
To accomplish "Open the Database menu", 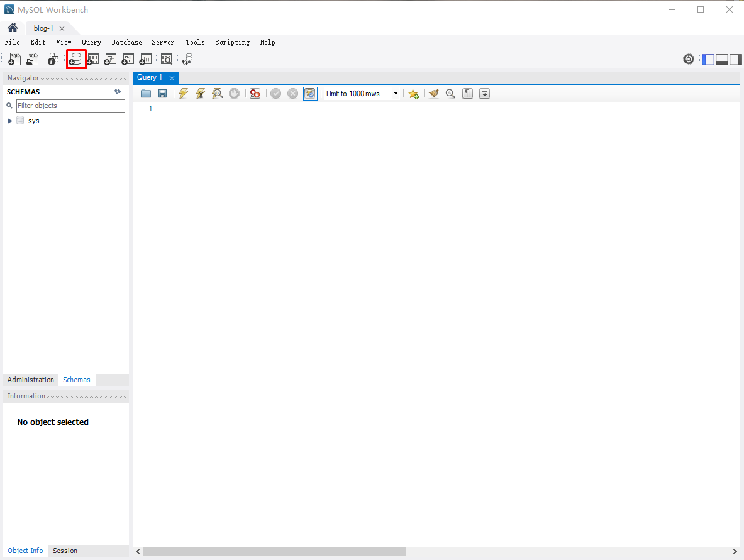I will pyautogui.click(x=126, y=42).
